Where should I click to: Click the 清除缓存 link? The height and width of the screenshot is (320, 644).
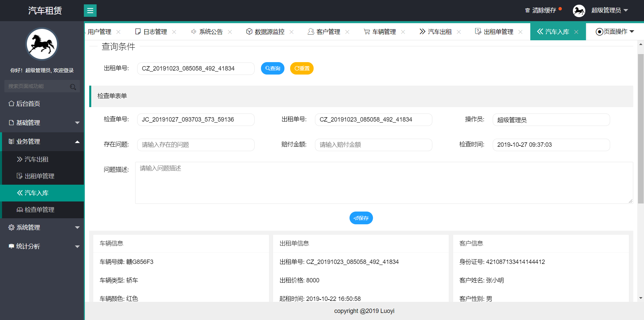544,10
